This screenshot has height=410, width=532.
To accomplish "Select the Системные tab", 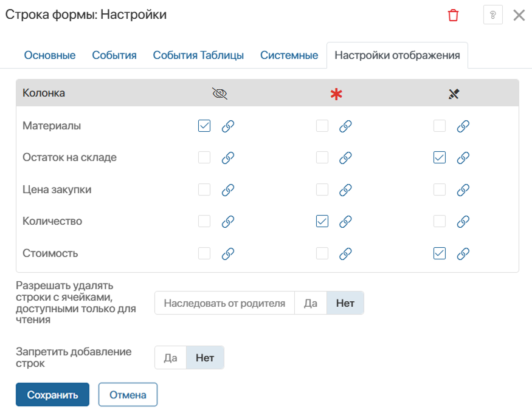I will [289, 55].
